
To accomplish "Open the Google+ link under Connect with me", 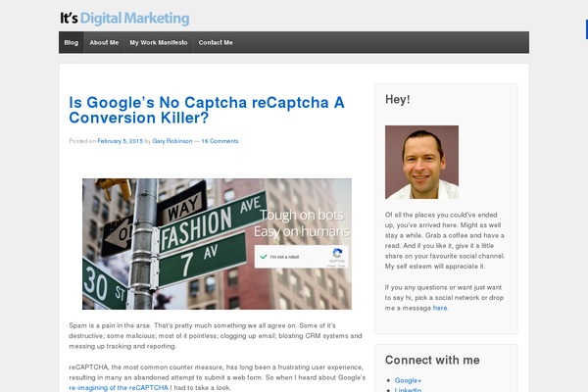I will (x=408, y=380).
